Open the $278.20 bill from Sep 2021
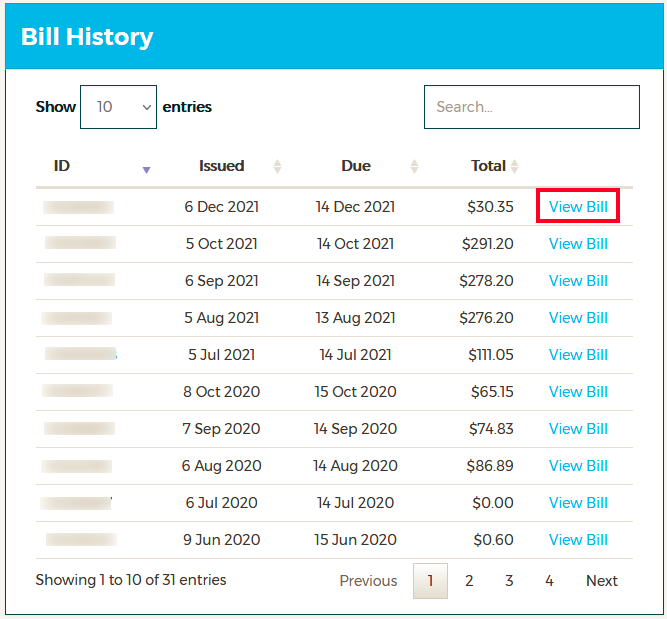The width and height of the screenshot is (667, 619). [x=578, y=281]
